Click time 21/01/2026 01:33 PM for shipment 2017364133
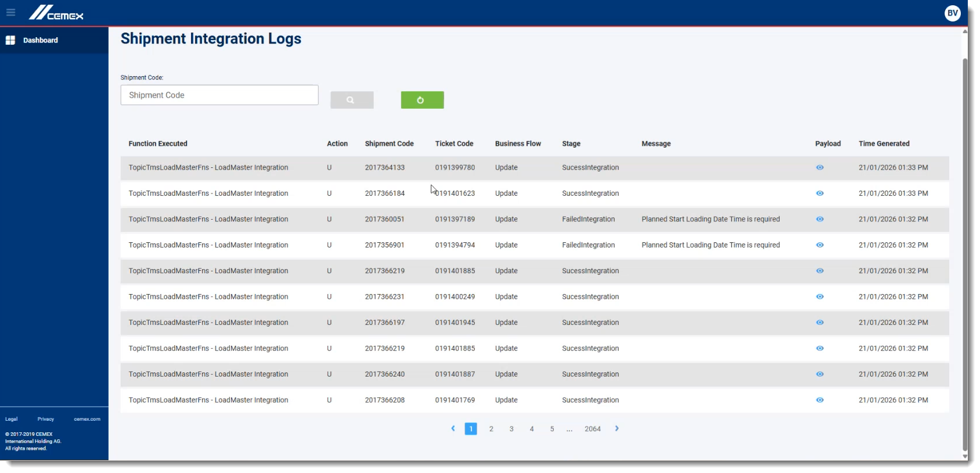 [x=893, y=167]
